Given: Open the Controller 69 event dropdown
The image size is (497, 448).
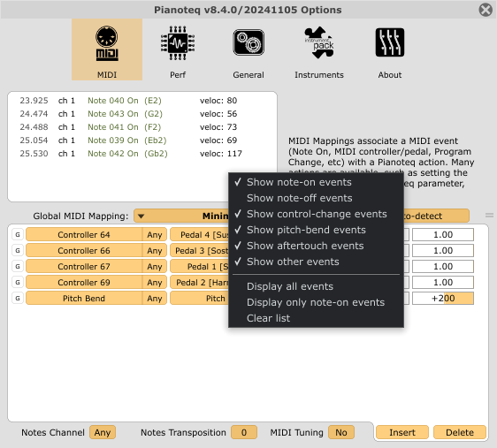Looking at the screenshot, I should pyautogui.click(x=84, y=282).
